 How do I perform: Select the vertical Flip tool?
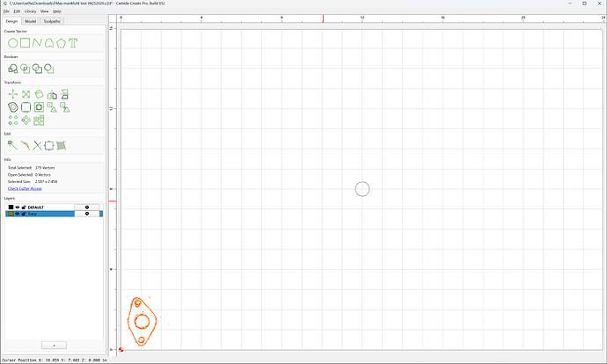(64, 94)
